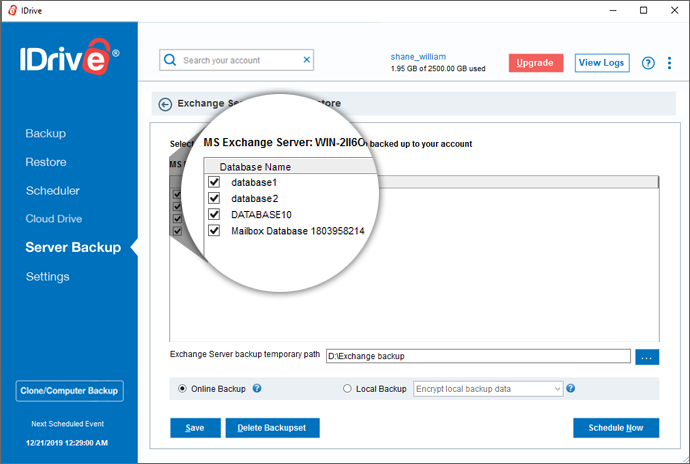Screen dimensions: 690x464
Task: Open the help question mark icon in header
Action: pyautogui.click(x=648, y=63)
